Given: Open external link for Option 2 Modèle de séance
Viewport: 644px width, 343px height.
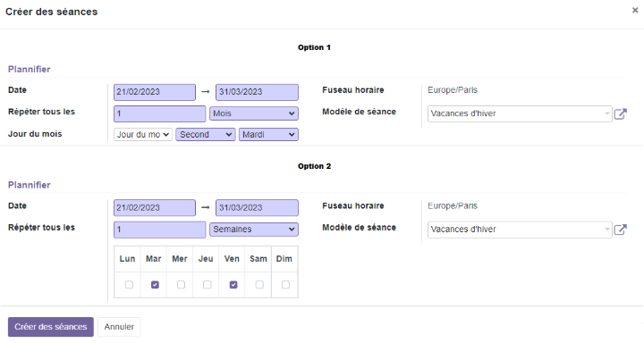Looking at the screenshot, I should (620, 230).
